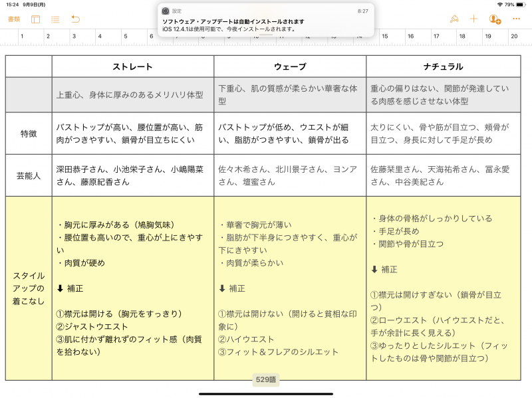
Task: Tap the text ・身体の骨格がしっかりしている
Action: coord(432,219)
